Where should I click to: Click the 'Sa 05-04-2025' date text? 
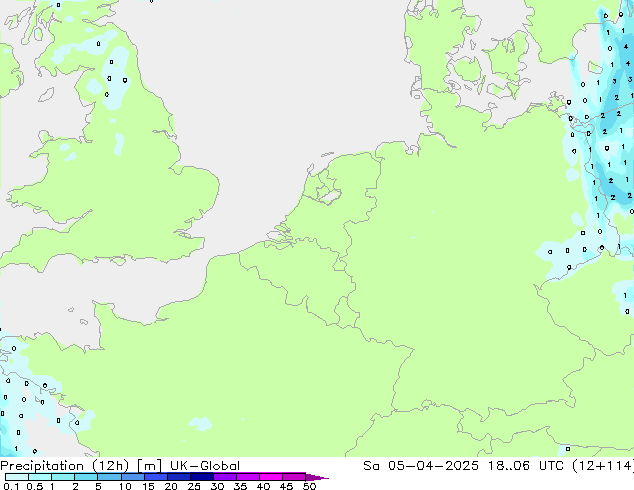(x=421, y=466)
